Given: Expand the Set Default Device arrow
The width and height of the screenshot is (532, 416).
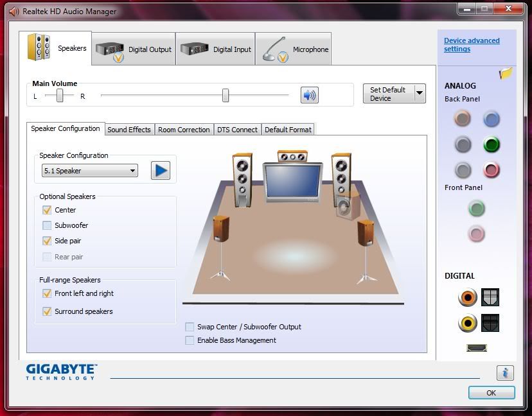Looking at the screenshot, I should point(420,94).
